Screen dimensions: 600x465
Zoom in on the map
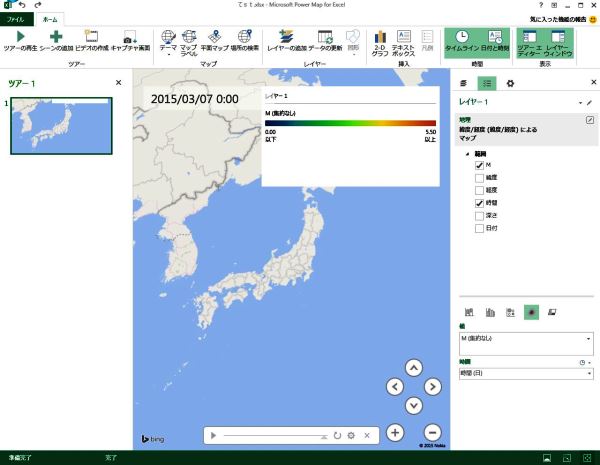(395, 433)
